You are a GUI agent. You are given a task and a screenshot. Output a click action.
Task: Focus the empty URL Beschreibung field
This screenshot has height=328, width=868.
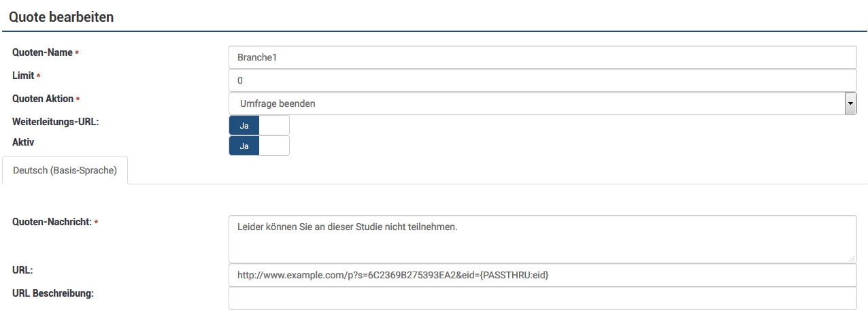541,298
